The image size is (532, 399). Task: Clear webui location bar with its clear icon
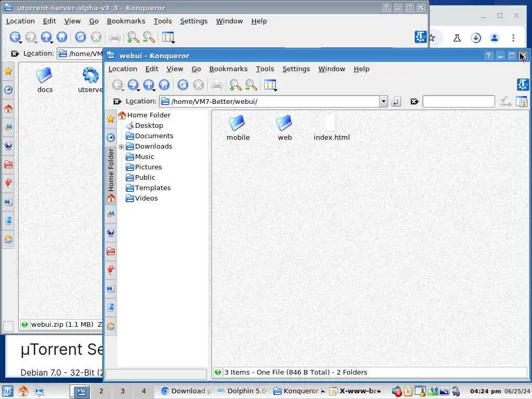click(117, 101)
